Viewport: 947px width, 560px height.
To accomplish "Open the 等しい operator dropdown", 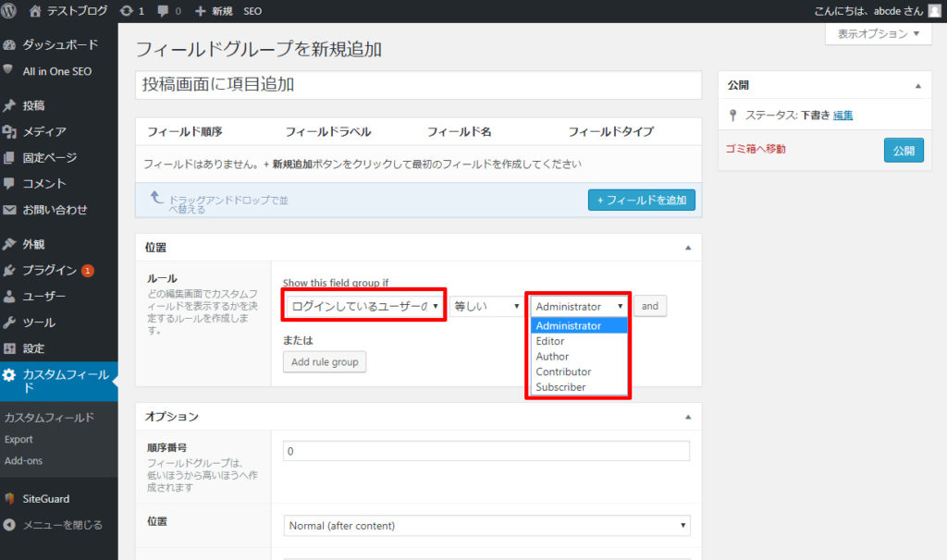I will point(486,306).
